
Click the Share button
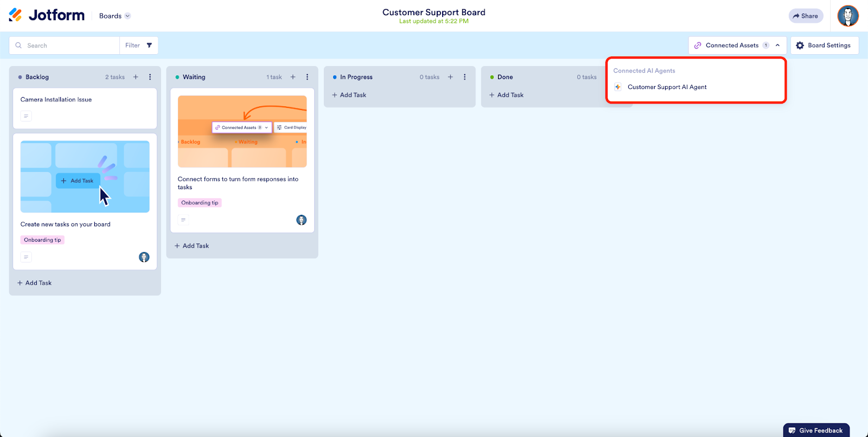[x=806, y=16]
